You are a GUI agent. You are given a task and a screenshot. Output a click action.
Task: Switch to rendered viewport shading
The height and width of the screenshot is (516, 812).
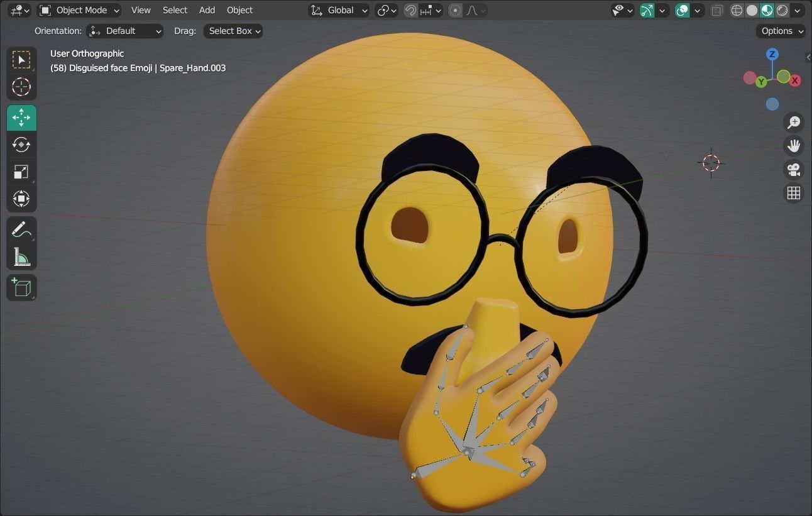pos(781,10)
